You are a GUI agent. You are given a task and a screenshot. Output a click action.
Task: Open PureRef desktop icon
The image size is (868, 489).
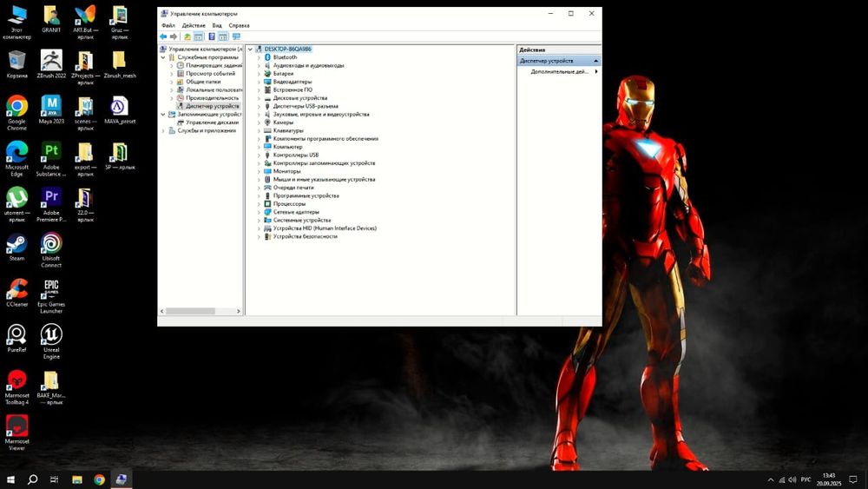pos(16,339)
